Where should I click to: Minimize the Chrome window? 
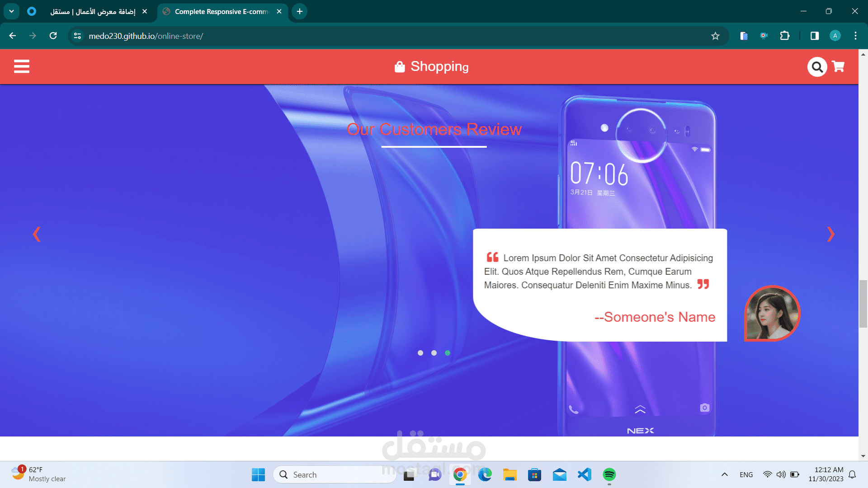[x=803, y=11]
